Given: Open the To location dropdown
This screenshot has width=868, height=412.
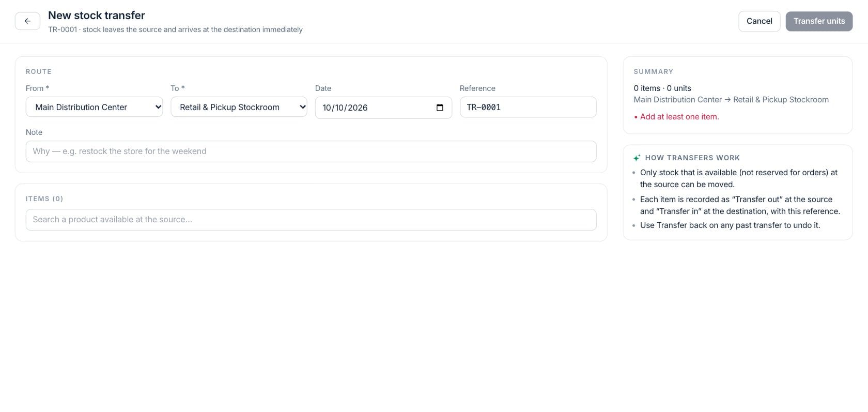Looking at the screenshot, I should click(x=239, y=107).
